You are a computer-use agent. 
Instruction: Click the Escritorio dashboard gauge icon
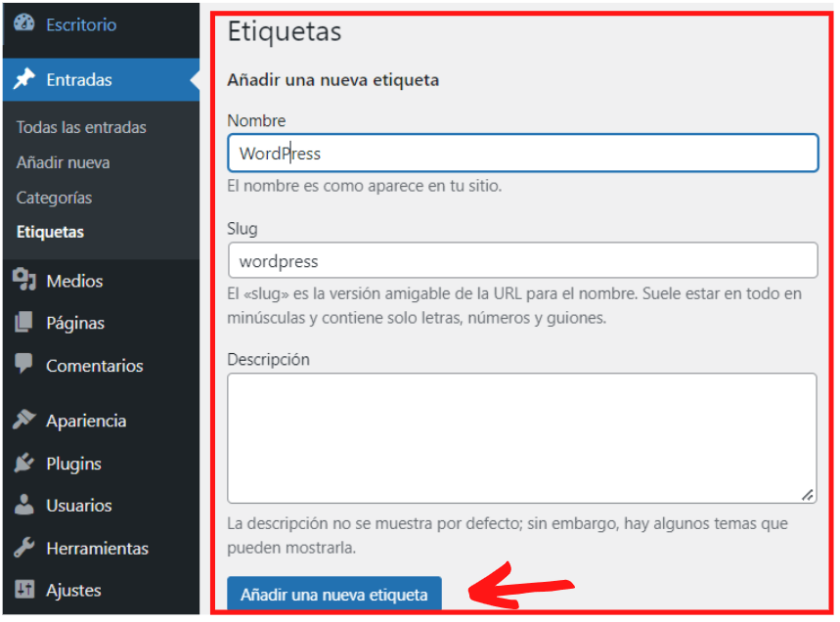tap(24, 23)
